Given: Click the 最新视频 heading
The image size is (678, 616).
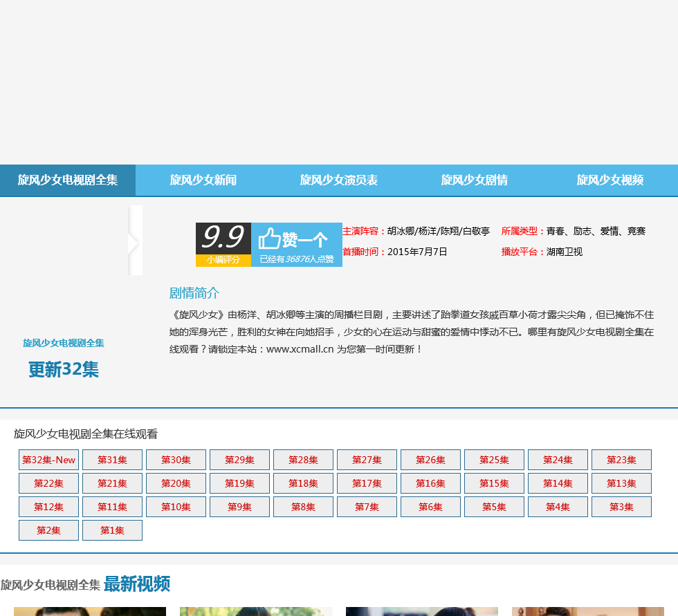Looking at the screenshot, I should coord(137,584).
